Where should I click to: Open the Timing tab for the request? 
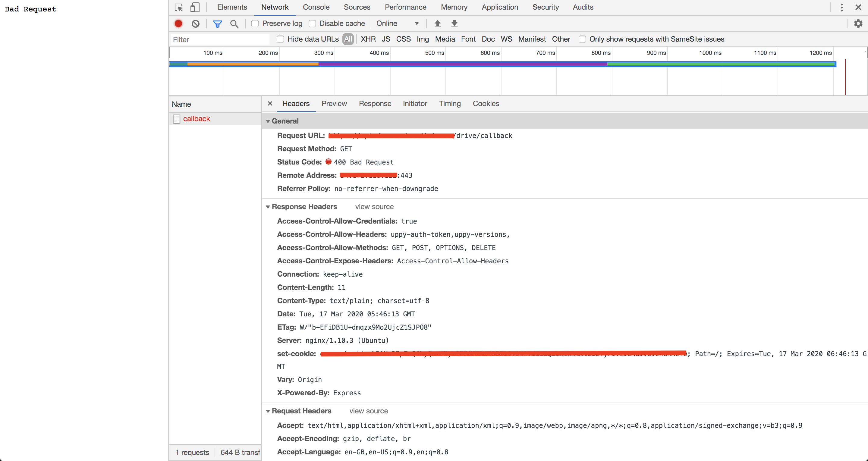[450, 103]
